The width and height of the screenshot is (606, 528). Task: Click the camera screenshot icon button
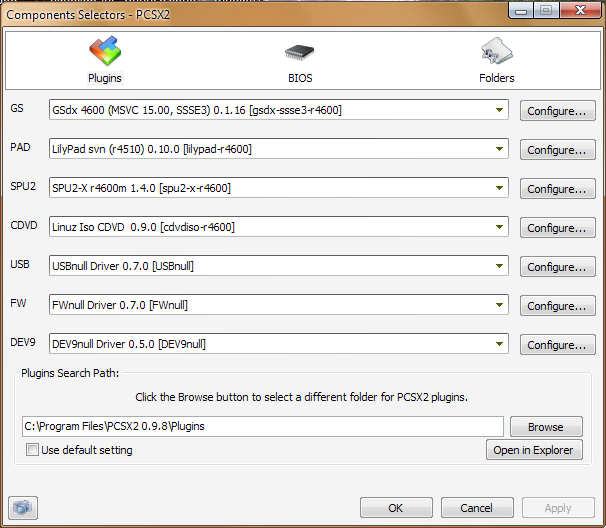[x=23, y=508]
